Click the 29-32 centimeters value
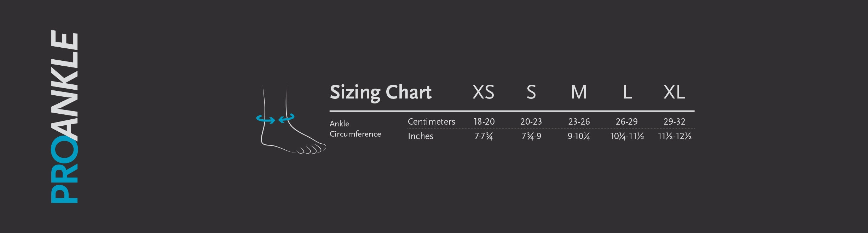 coord(674,122)
